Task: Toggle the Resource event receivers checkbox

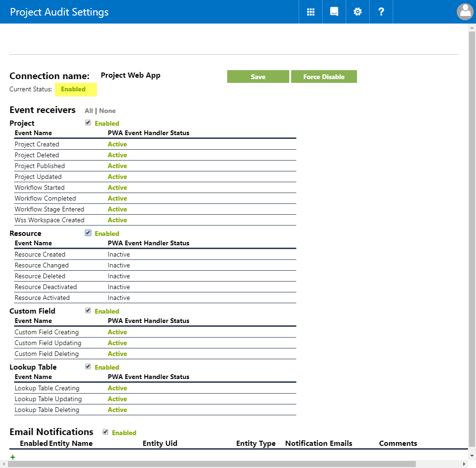Action: point(88,233)
